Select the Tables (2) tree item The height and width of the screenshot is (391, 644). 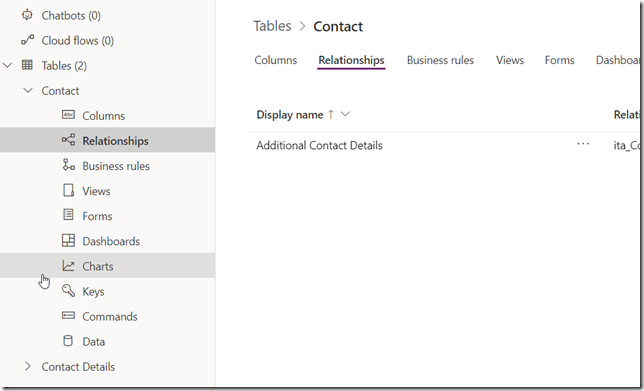pos(64,66)
